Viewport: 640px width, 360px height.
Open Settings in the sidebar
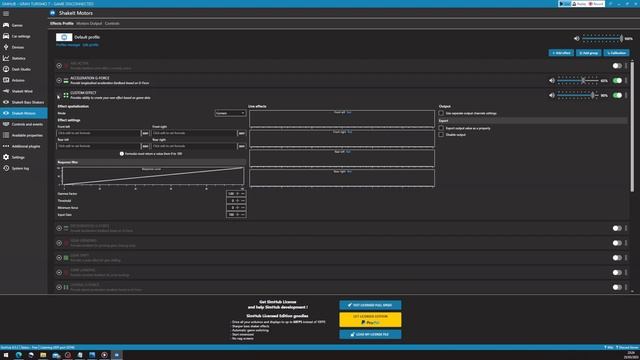24,157
